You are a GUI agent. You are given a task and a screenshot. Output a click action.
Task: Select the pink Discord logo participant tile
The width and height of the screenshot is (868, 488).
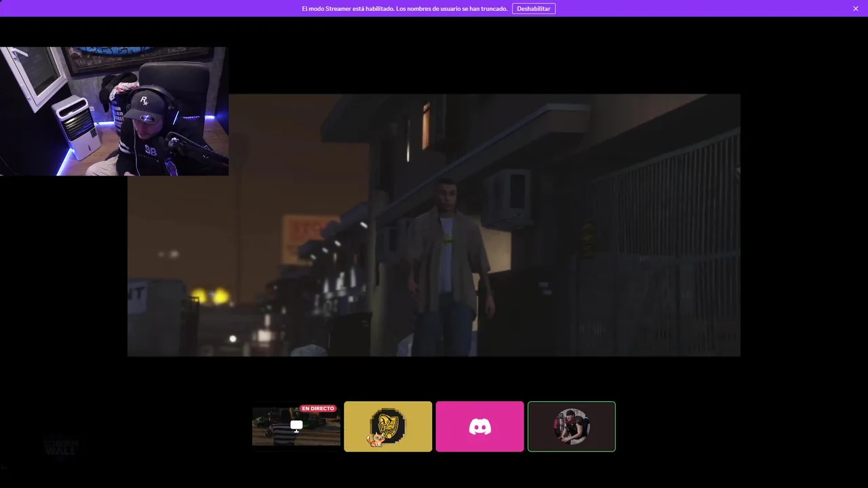pyautogui.click(x=480, y=426)
